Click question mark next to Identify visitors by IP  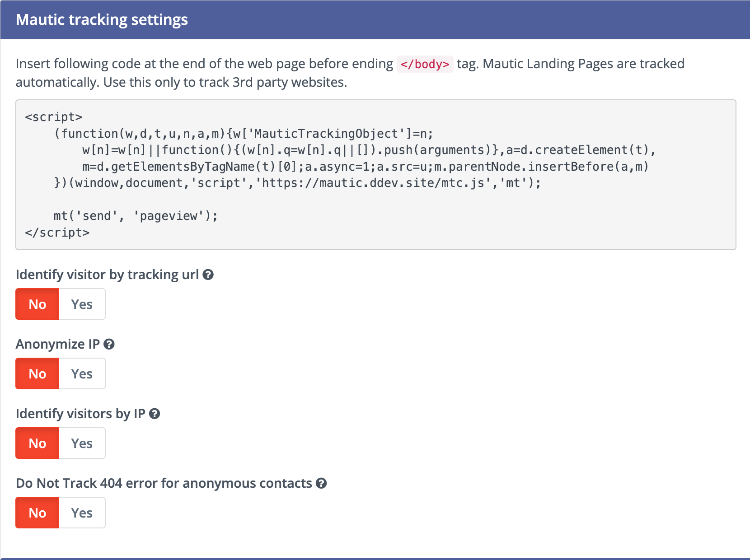[155, 414]
